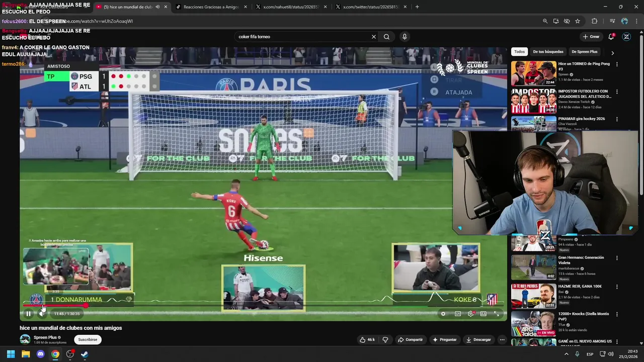Show more filter chips with the arrow
Screen dimensions: 644x362
pos(612,52)
